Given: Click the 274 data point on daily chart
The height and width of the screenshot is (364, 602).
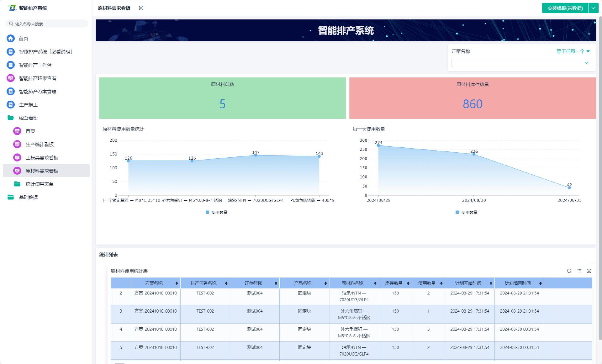Looking at the screenshot, I should coord(378,145).
